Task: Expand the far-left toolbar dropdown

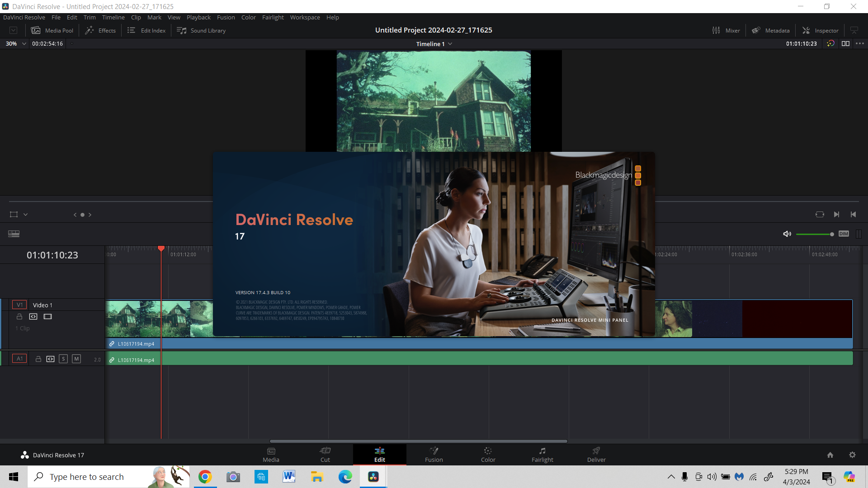Action: coord(14,30)
